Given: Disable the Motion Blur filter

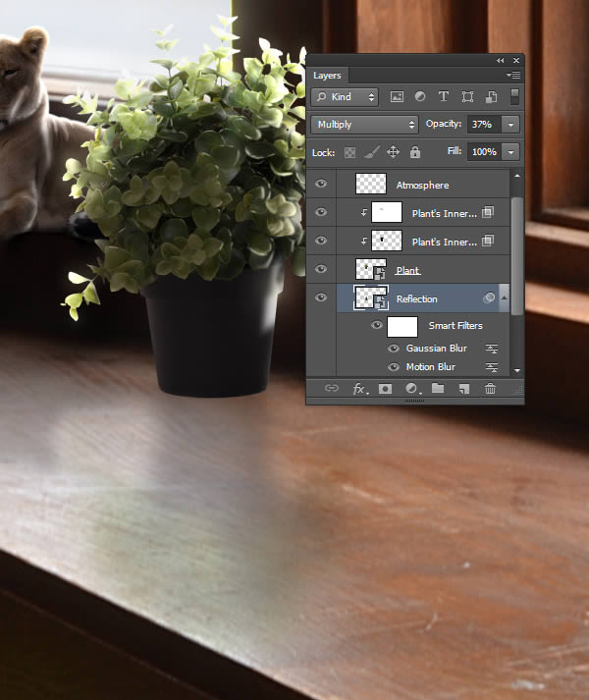Looking at the screenshot, I should pyautogui.click(x=394, y=367).
